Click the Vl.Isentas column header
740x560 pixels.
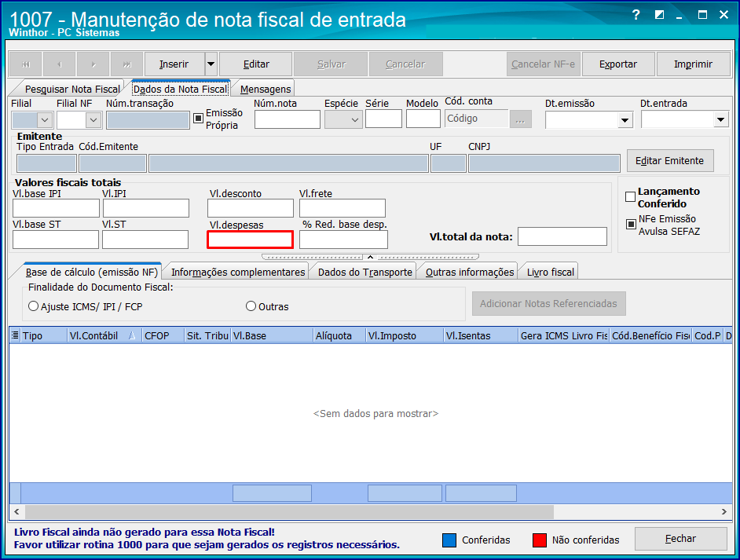(481, 335)
